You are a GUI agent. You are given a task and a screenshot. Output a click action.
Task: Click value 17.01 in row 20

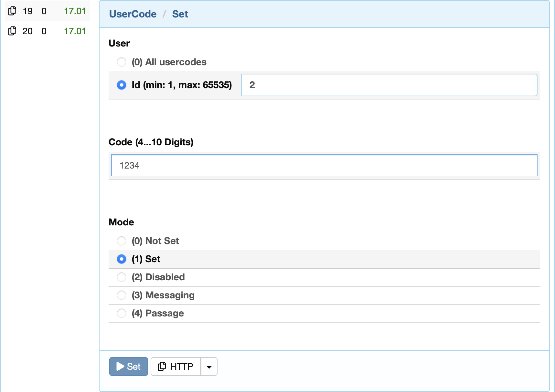(x=75, y=31)
